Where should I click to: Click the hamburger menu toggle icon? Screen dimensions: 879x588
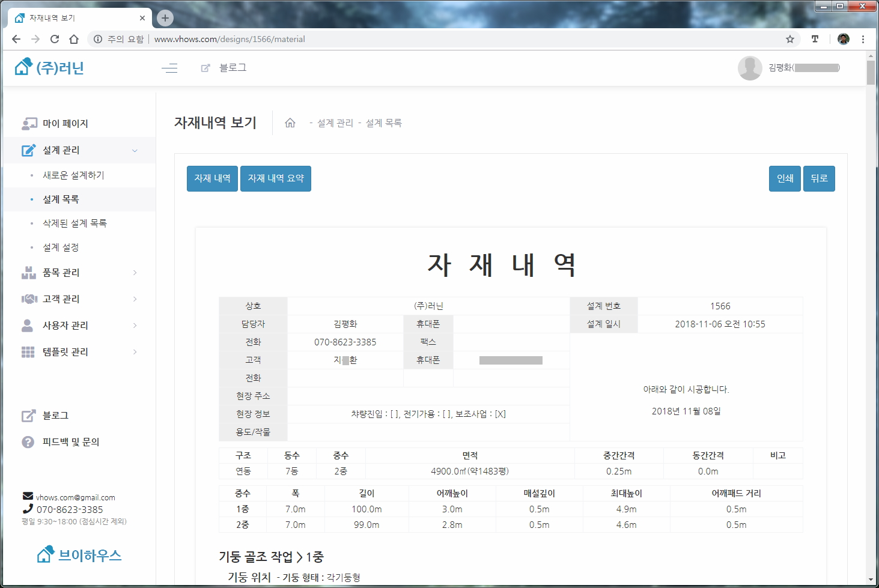point(169,68)
